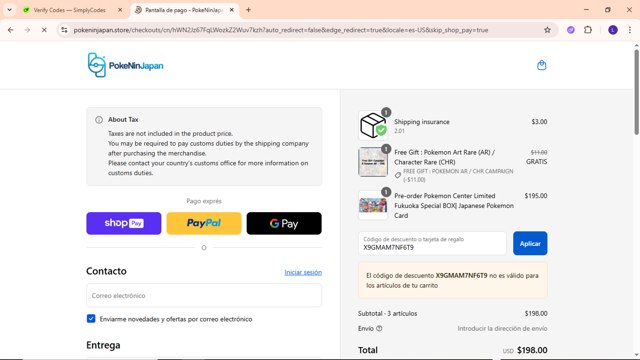Click the Contacto section heading

[106, 271]
